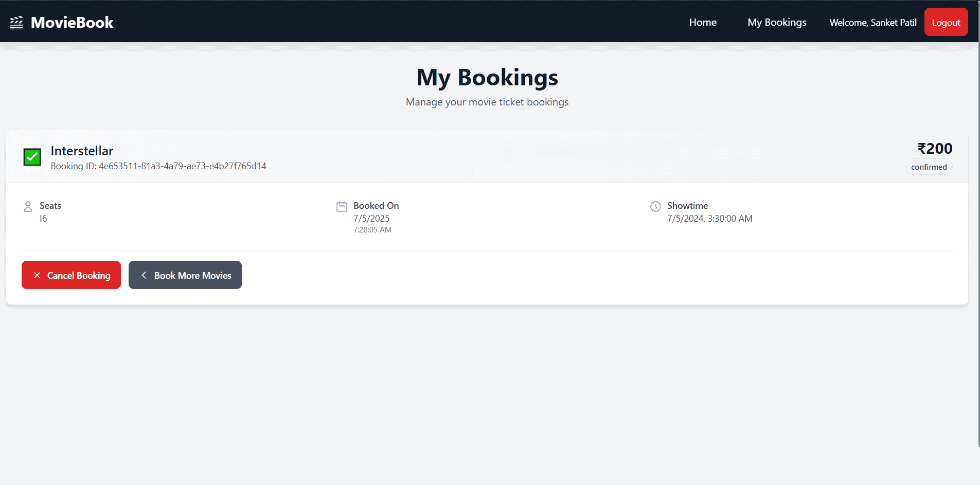Click the Booking ID 4e653511 text
The width and height of the screenshot is (980, 485).
point(158,166)
